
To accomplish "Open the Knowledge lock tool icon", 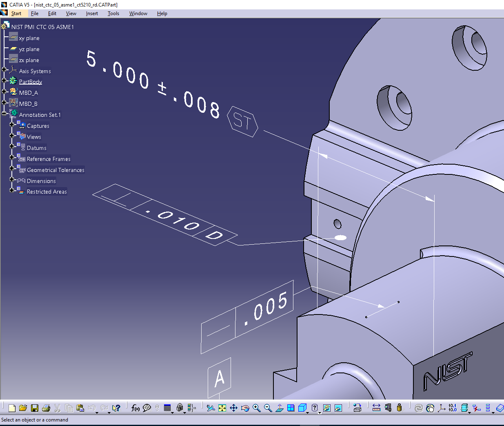I will (x=180, y=408).
